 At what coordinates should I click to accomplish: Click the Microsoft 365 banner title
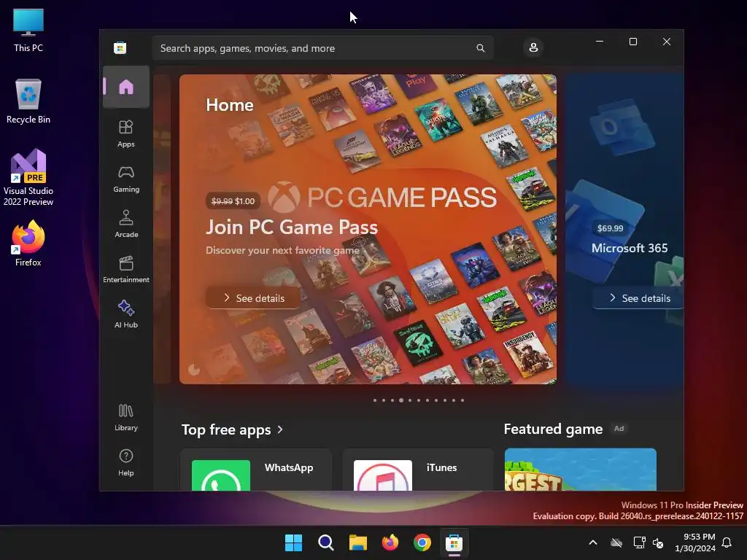tap(630, 248)
